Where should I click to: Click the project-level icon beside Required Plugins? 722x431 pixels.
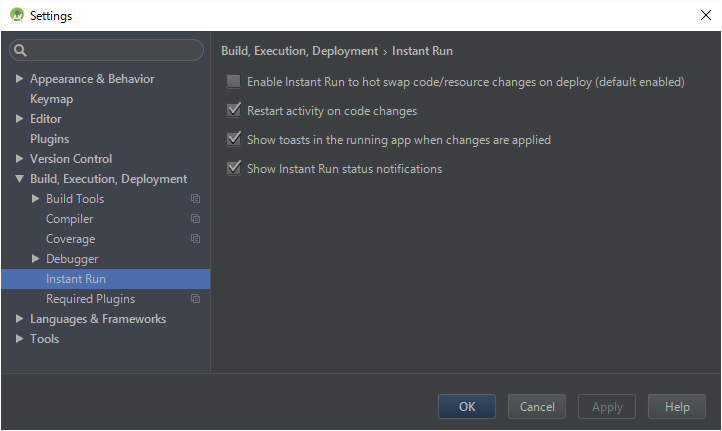pyautogui.click(x=196, y=299)
